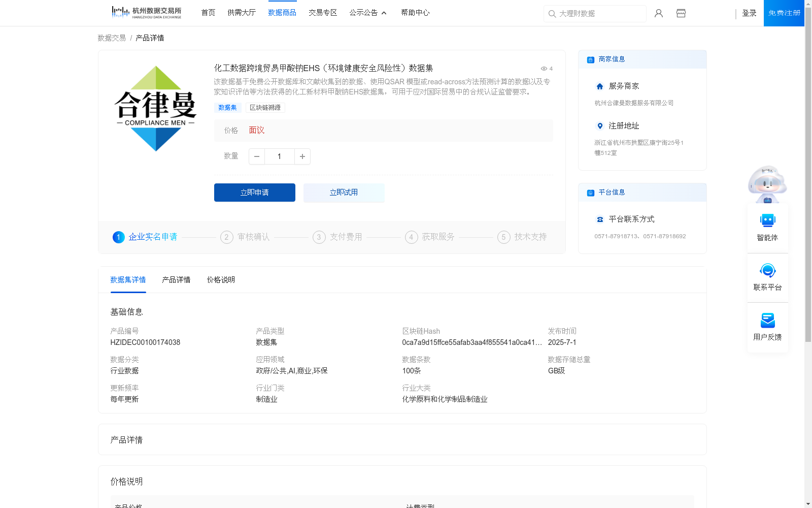Click step 1 企业实名申请
The width and height of the screenshot is (812, 508).
click(145, 237)
